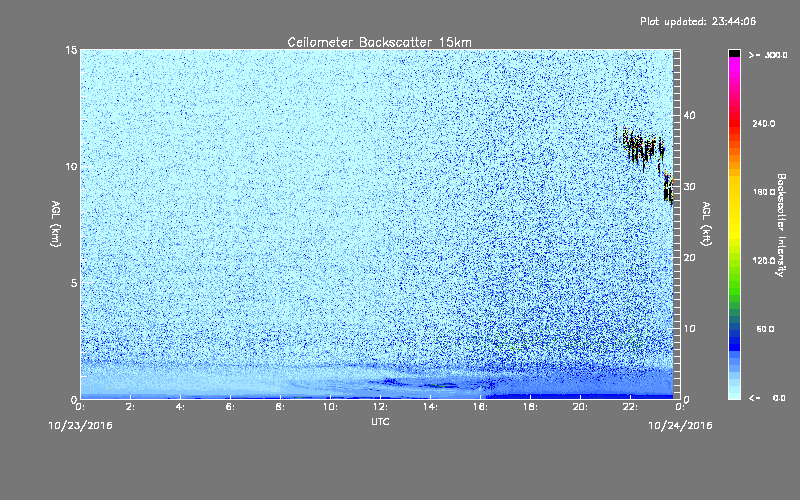Image resolution: width=800 pixels, height=500 pixels.
Task: Click the colorbar value 180.0
Action: (764, 192)
